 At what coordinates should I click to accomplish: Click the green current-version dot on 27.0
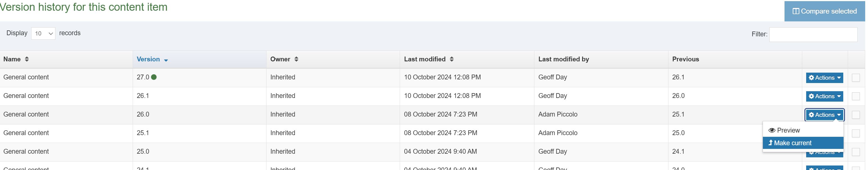(x=154, y=77)
